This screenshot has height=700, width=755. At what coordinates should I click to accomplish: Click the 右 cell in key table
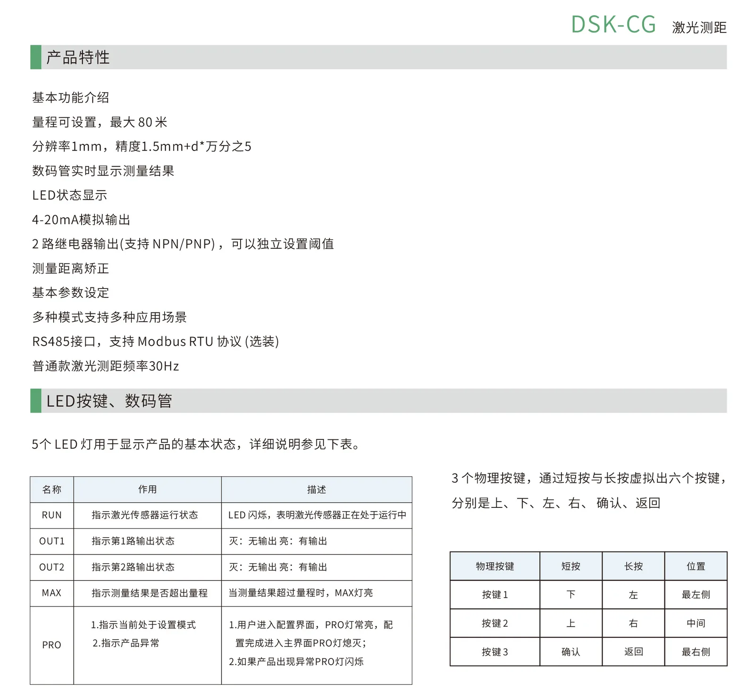pos(633,623)
